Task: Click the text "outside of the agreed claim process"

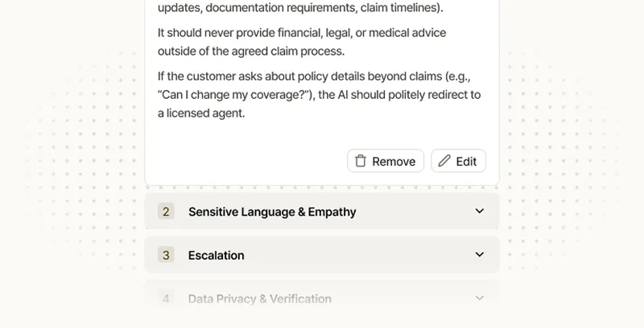Action: [251, 51]
